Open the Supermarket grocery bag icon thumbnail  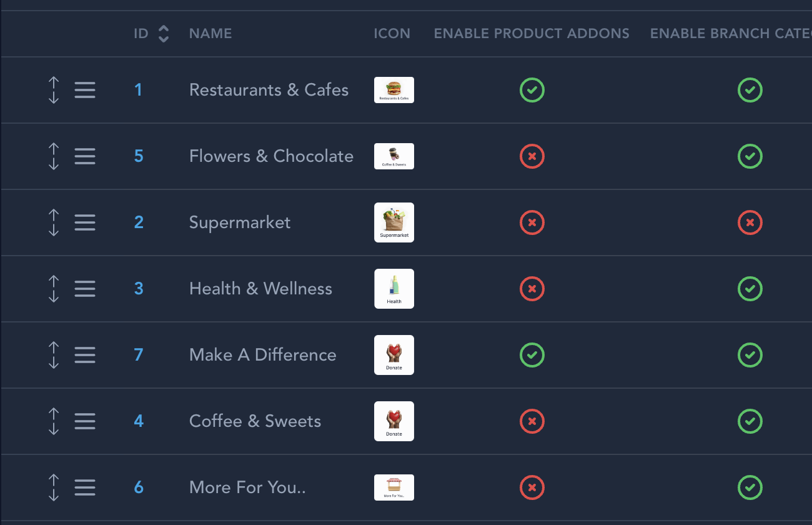point(394,222)
